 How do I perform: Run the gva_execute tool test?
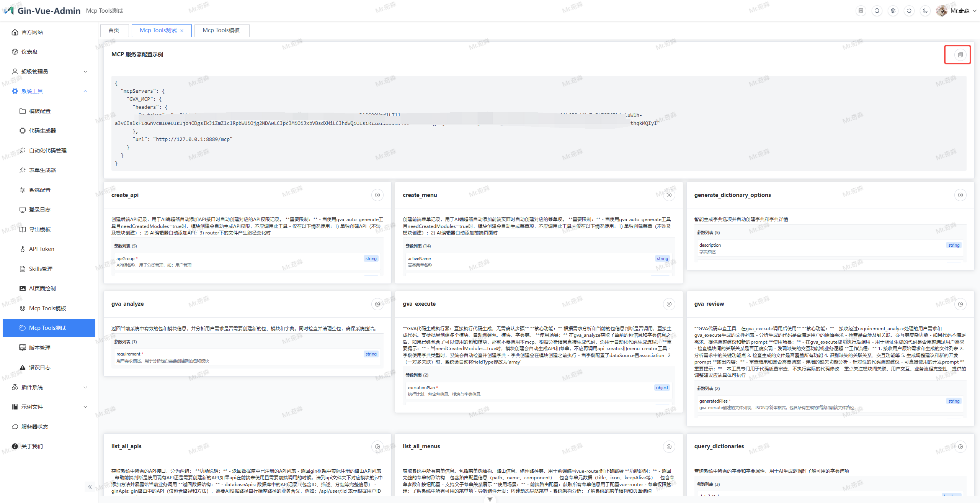669,304
